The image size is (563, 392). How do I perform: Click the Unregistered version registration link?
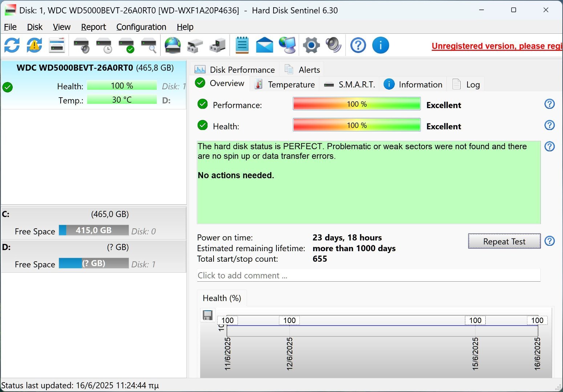coord(497,46)
